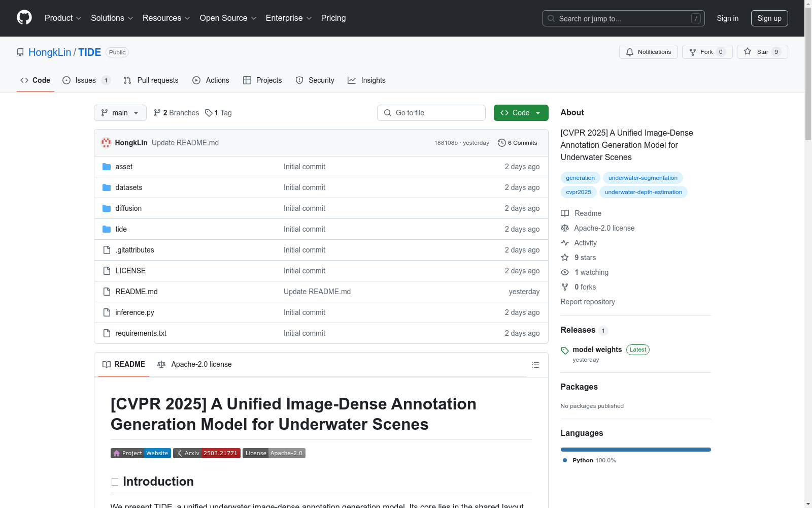Open the Actions tab
The width and height of the screenshot is (812, 508).
[211, 80]
